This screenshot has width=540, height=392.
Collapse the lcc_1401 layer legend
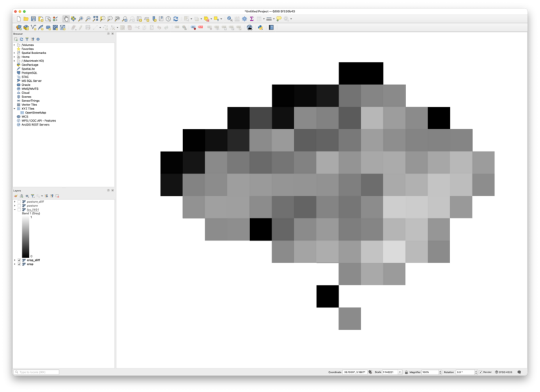click(15, 210)
